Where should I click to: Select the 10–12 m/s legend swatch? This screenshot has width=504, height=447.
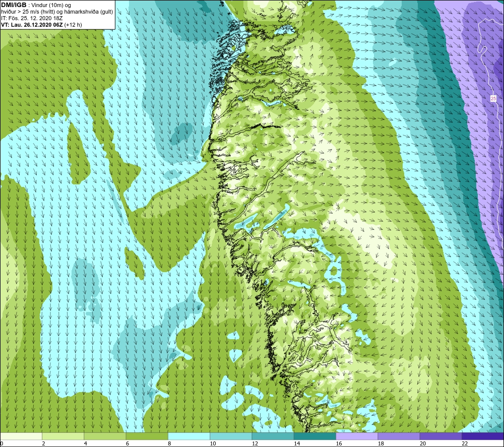[231, 436]
